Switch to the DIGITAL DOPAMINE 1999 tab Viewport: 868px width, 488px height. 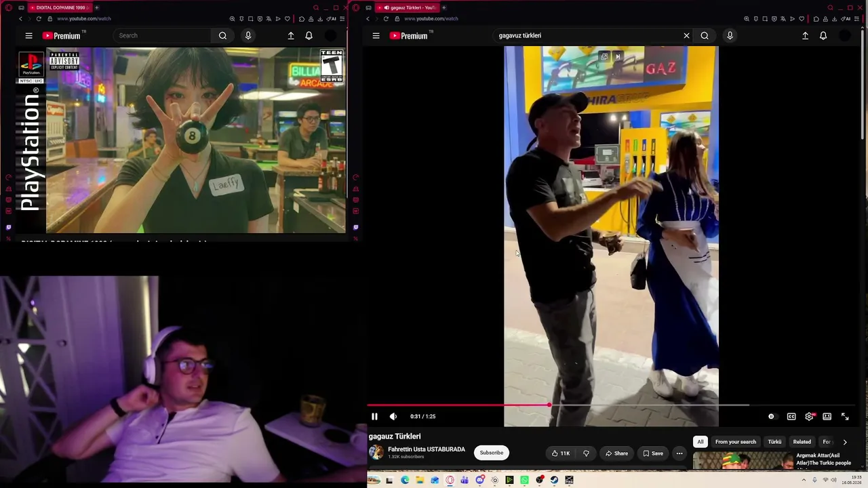[60, 7]
